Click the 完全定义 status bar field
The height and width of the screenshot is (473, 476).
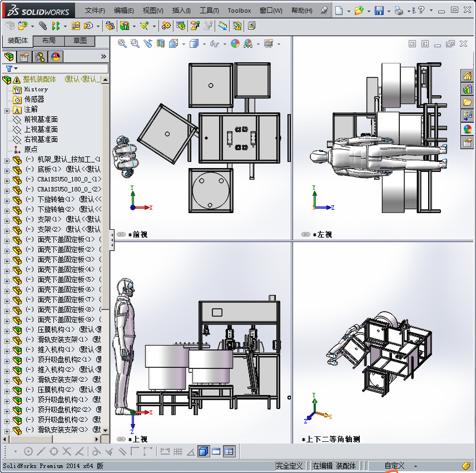coord(289,466)
